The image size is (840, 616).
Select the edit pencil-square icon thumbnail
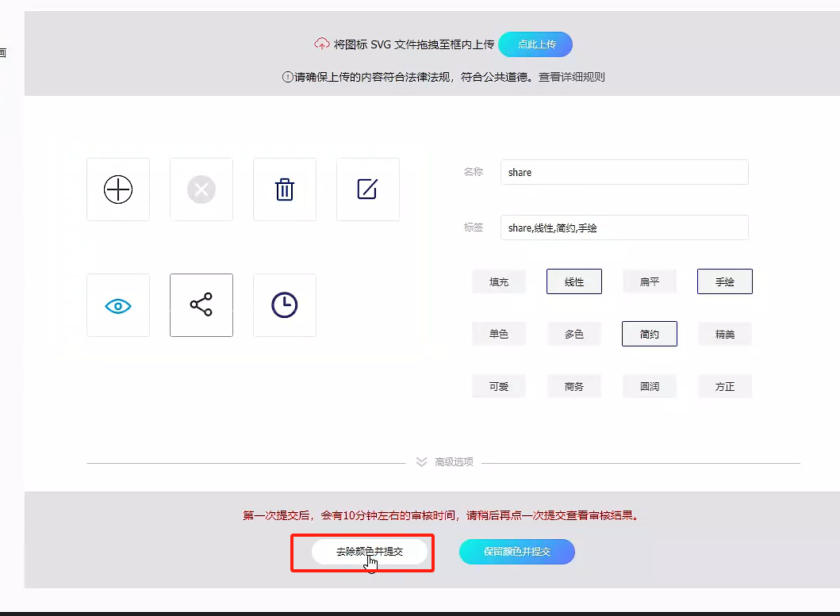point(368,189)
